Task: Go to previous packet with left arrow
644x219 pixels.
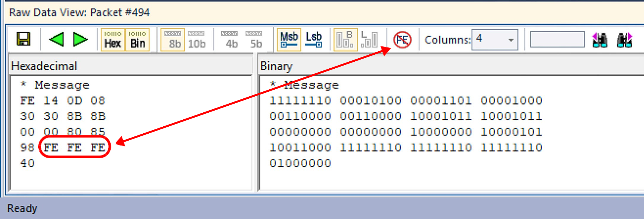Action: point(56,39)
